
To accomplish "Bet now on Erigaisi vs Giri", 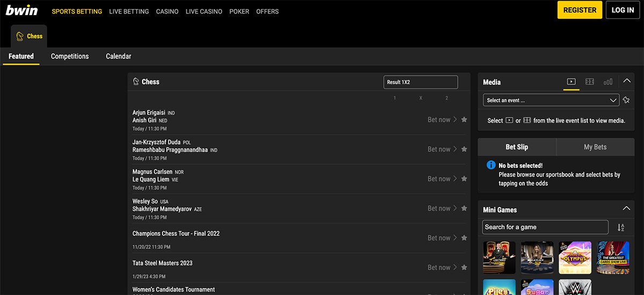I will coord(442,120).
